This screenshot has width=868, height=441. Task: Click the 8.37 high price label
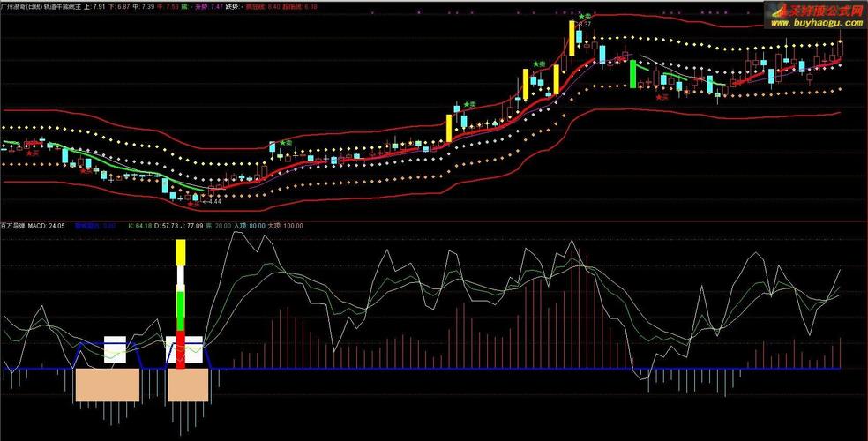(584, 25)
